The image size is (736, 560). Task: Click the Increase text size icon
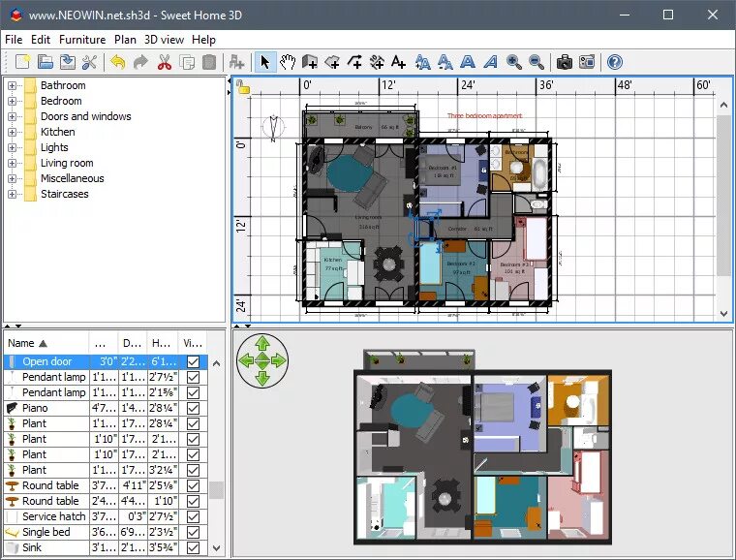(x=422, y=62)
